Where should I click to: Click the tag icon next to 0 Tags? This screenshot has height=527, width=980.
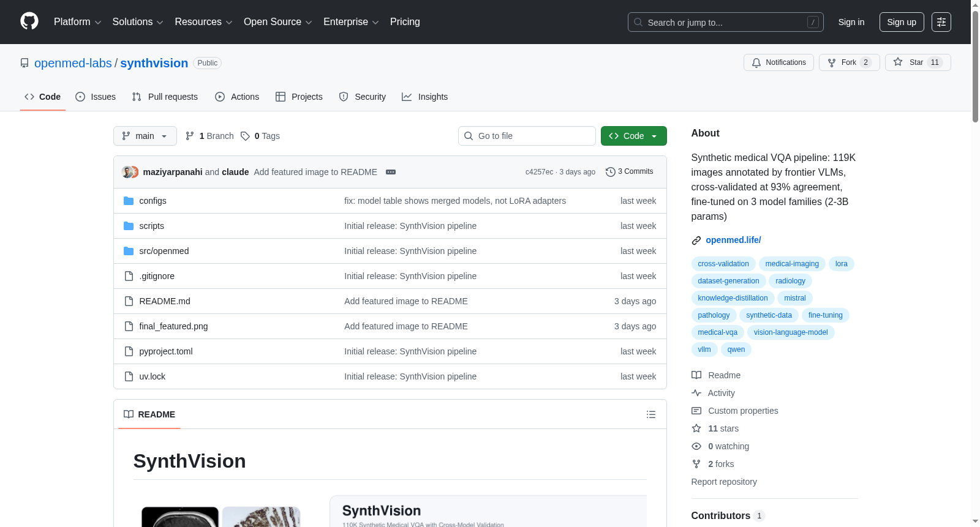pos(245,136)
